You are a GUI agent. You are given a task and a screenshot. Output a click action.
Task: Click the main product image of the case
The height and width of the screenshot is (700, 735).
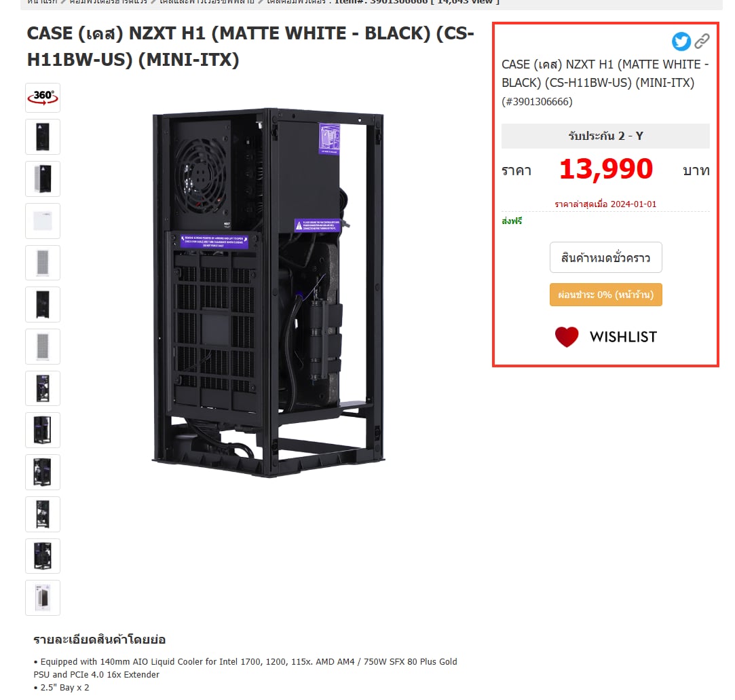click(x=269, y=293)
